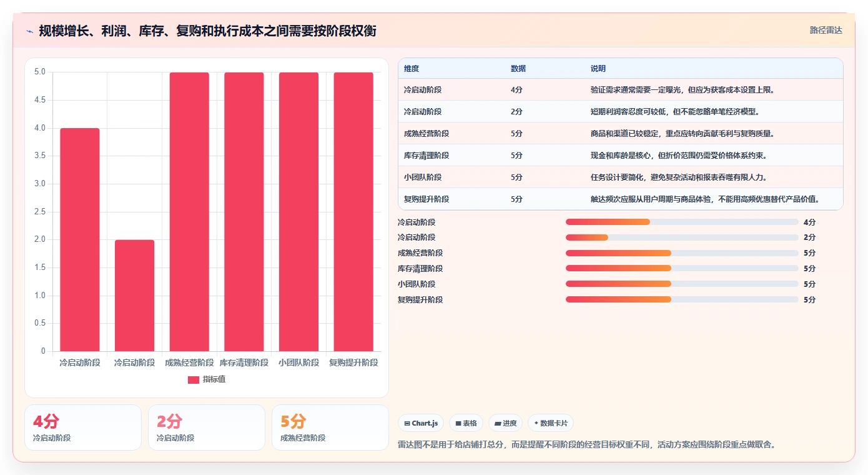Click the 数据卡片 tag chip
Screen dimensions: 868x475
[x=551, y=423]
